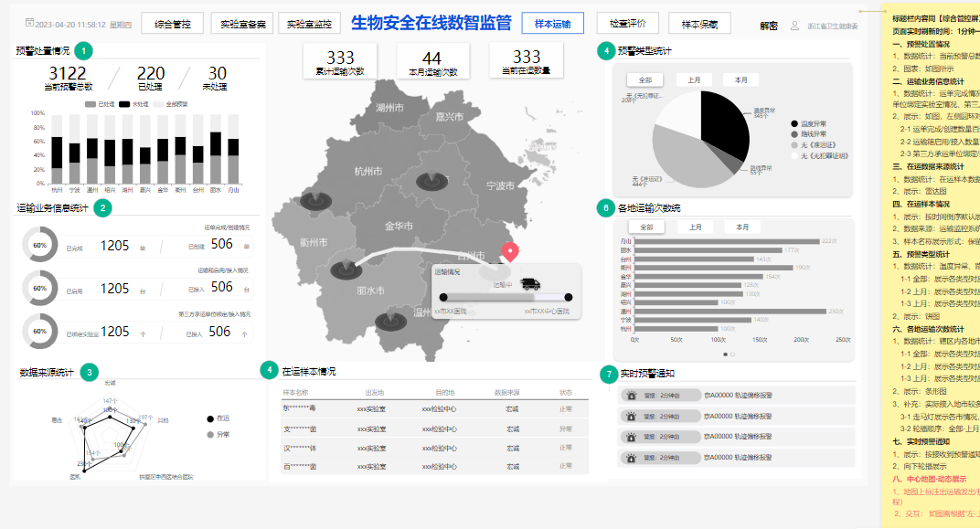
Task: Open the 实验室监控 page
Action: click(310, 24)
